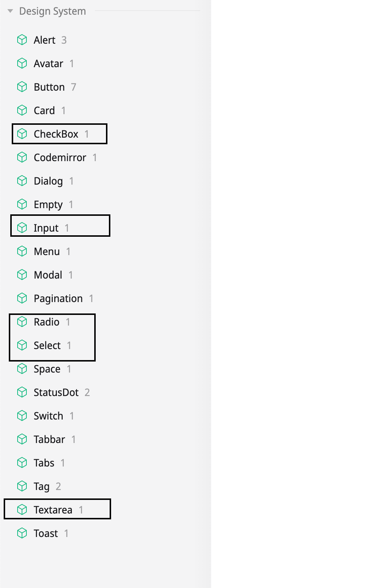374x588 pixels.
Task: Click the Toast component cube icon
Action: tap(22, 533)
